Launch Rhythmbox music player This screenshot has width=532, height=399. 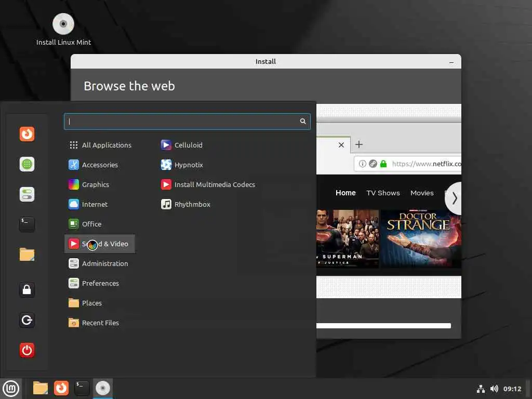click(185, 204)
